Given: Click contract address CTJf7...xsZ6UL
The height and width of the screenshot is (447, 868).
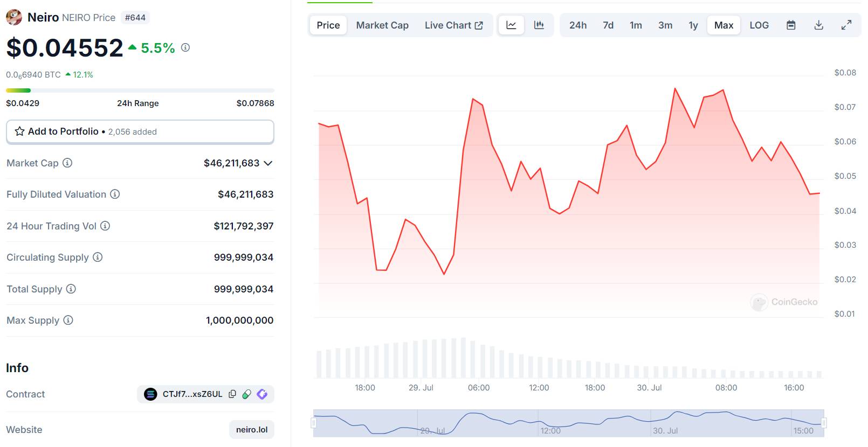Looking at the screenshot, I should coord(192,394).
